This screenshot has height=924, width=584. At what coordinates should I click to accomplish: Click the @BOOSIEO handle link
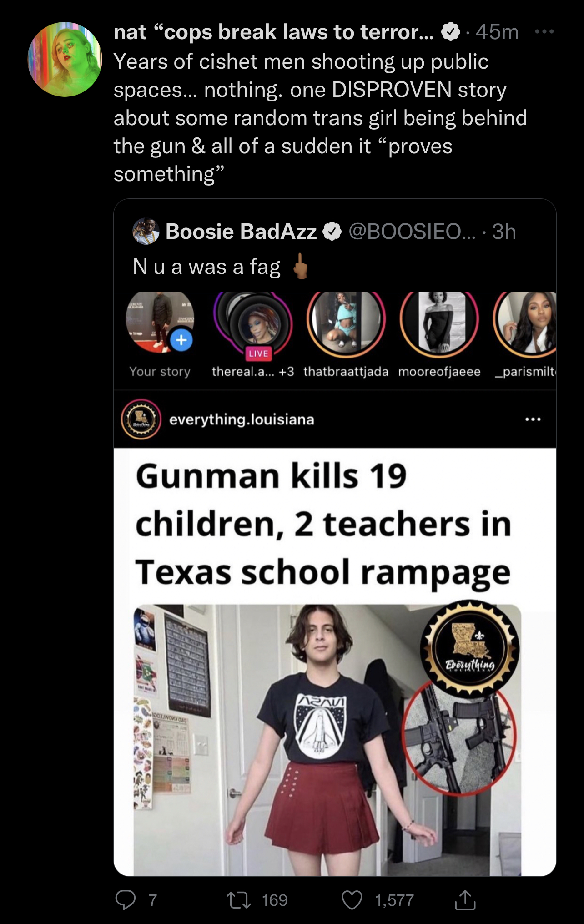[x=412, y=232]
